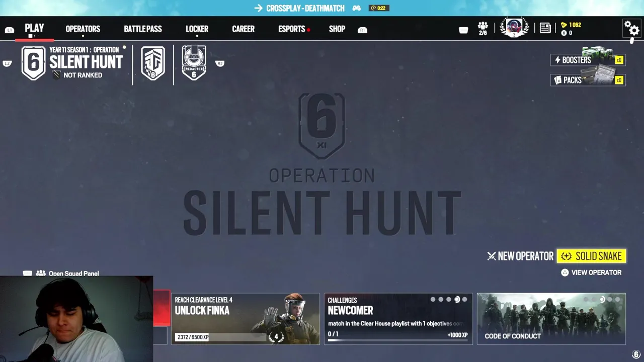The image size is (644, 362).
Task: Open the squad members icon showing 2/6
Action: coord(482,29)
